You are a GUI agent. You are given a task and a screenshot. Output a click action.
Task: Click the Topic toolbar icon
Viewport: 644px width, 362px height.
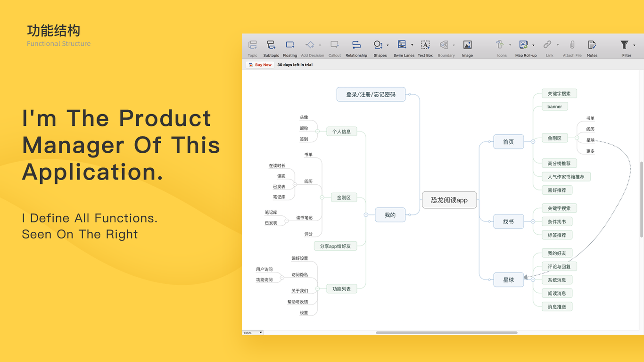pos(253,45)
